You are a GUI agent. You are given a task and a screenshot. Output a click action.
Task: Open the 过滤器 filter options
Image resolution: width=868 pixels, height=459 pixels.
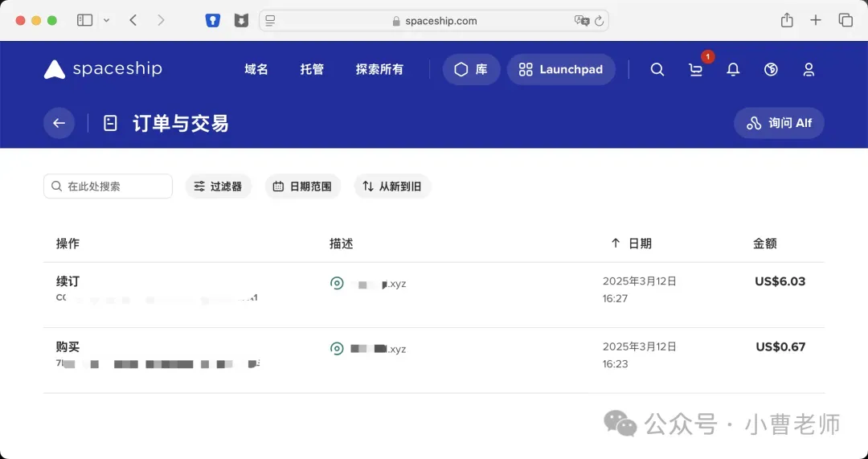click(218, 186)
